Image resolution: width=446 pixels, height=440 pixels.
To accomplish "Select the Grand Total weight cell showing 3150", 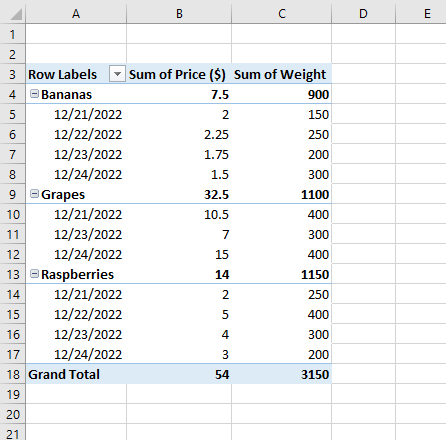I will click(x=282, y=374).
